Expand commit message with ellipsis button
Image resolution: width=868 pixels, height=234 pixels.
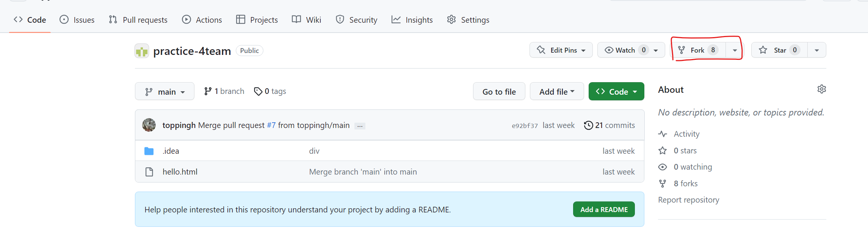(x=360, y=126)
